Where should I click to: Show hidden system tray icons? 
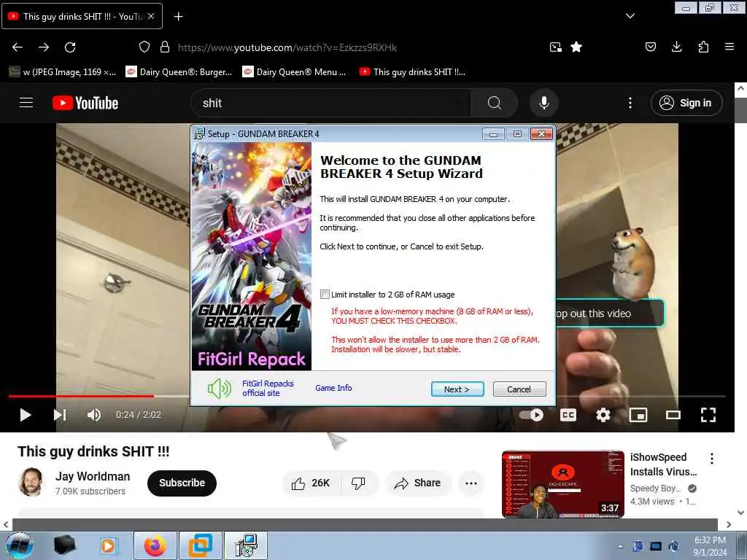pyautogui.click(x=620, y=546)
